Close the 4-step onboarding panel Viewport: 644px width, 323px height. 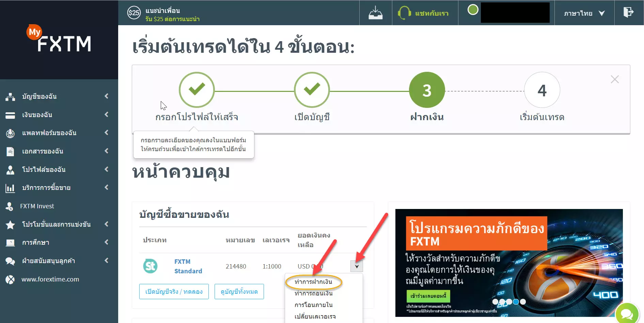point(615,79)
